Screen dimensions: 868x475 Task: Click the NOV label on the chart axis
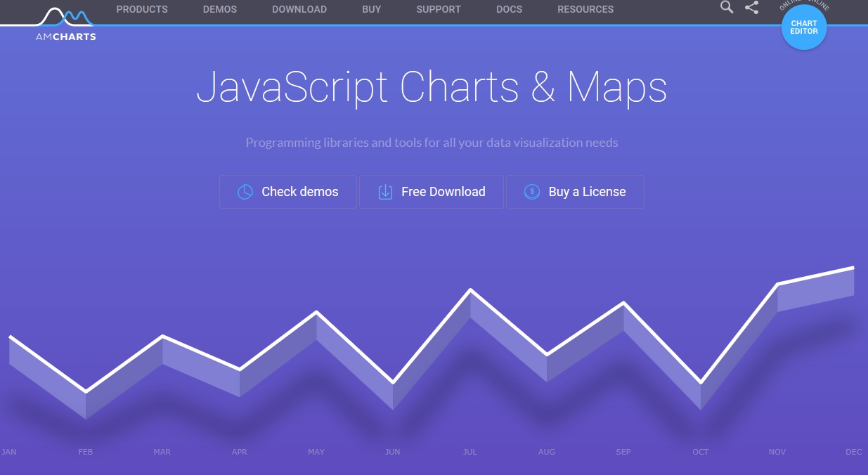pyautogui.click(x=777, y=452)
